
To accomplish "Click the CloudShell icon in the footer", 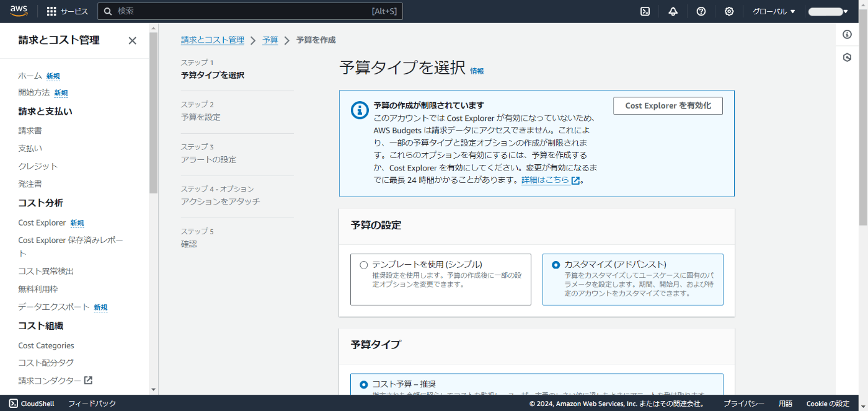I will (x=14, y=404).
